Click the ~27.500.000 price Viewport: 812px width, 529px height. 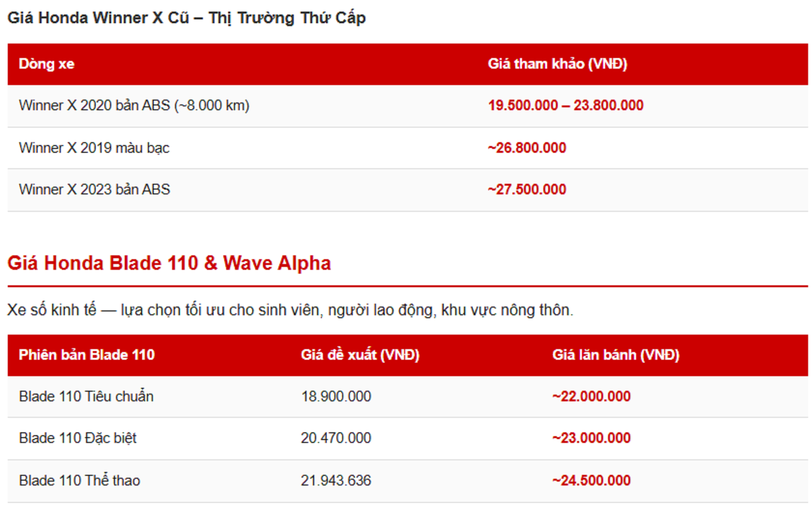click(x=527, y=190)
